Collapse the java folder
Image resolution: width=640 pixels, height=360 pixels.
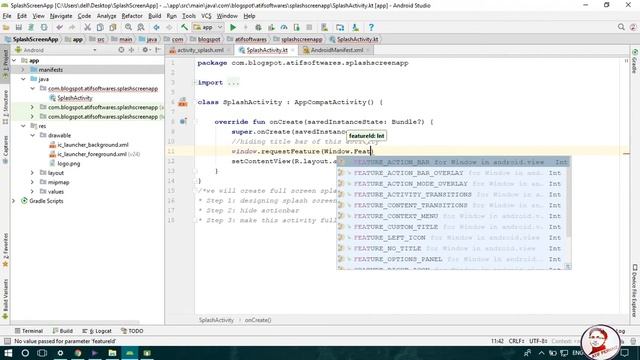[x=23, y=79]
